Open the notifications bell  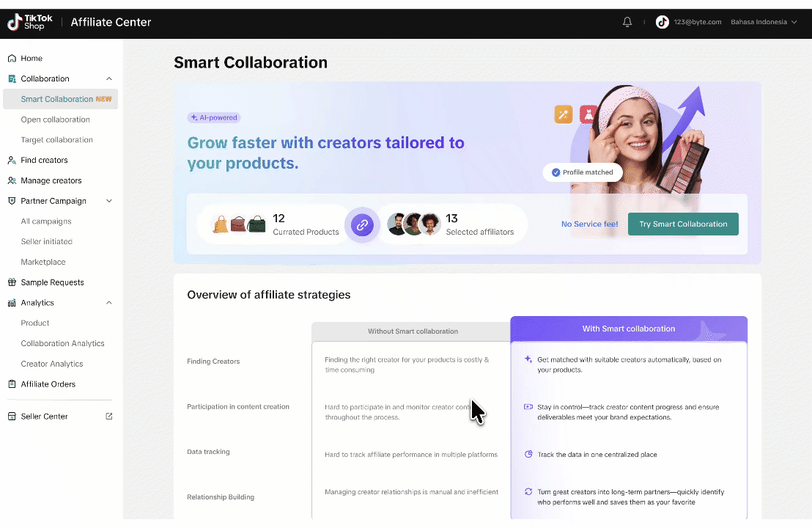627,22
